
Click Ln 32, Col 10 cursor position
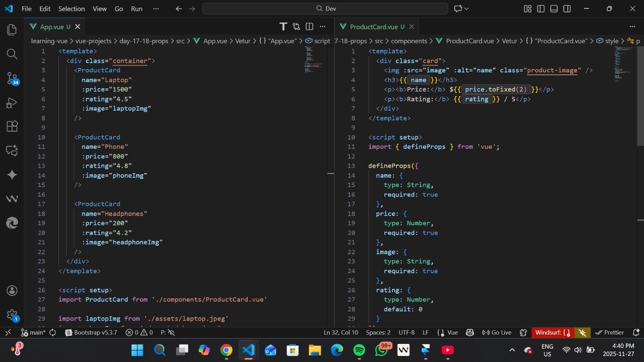[x=341, y=333]
